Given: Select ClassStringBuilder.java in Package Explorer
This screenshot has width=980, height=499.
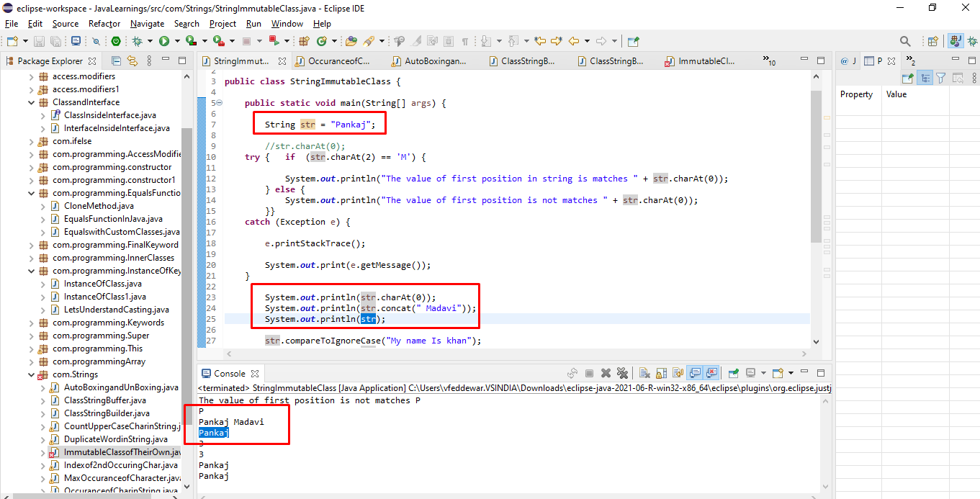Looking at the screenshot, I should tap(107, 413).
